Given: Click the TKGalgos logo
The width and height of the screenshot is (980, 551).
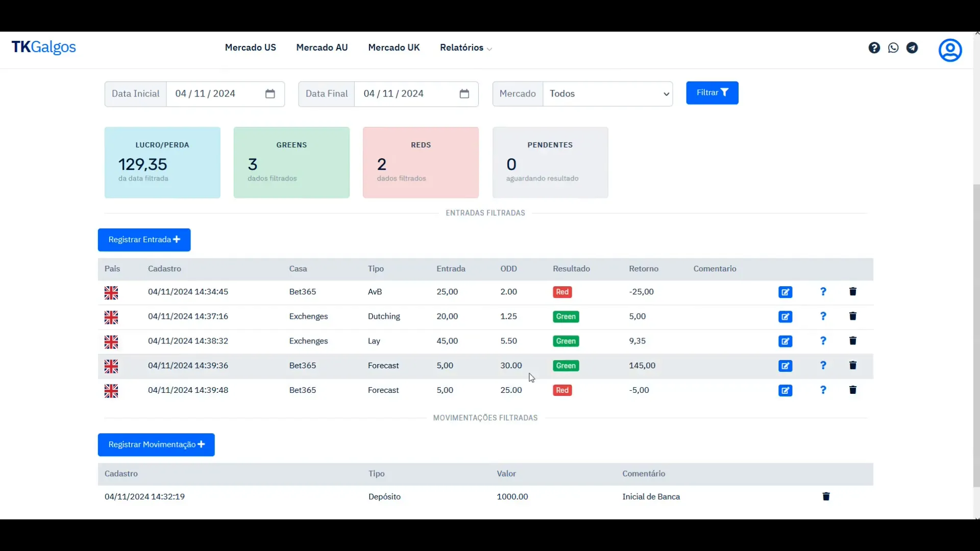Looking at the screenshot, I should [x=44, y=47].
